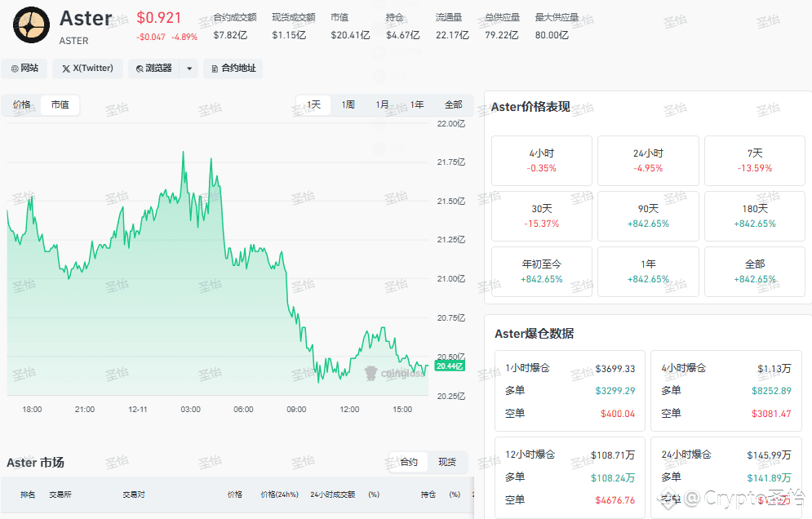Select the 1年 time range
Image resolution: width=812 pixels, height=519 pixels.
tap(417, 104)
